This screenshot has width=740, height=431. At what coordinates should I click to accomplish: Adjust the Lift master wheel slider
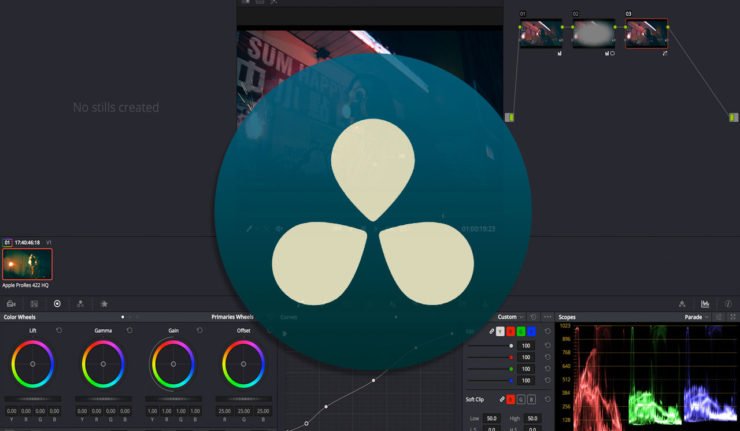tap(33, 399)
